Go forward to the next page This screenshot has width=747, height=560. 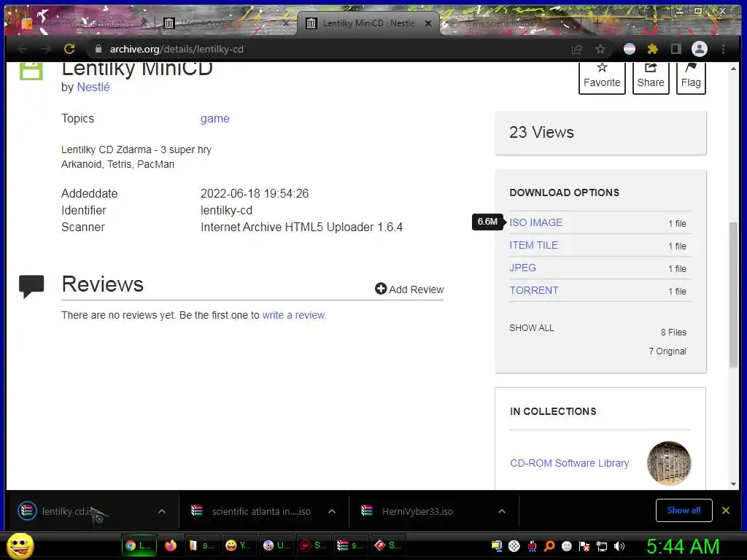[46, 49]
